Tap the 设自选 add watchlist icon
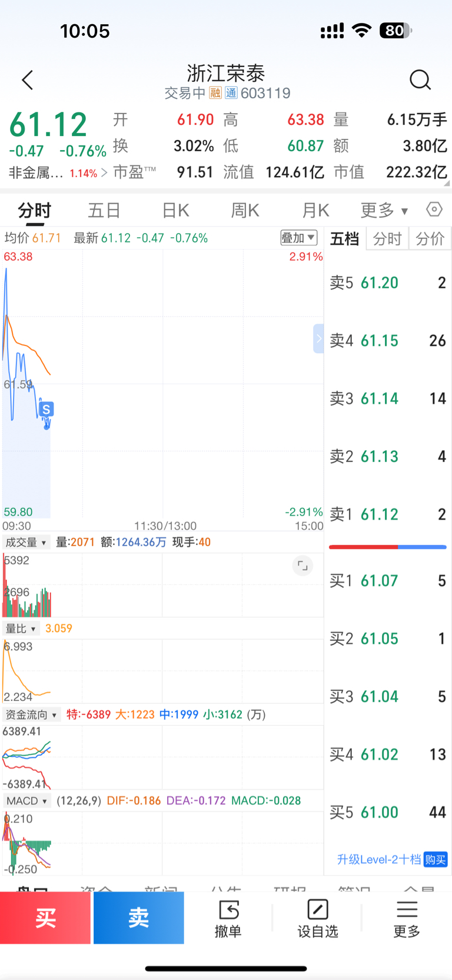Screen dimensions: 452x980 pyautogui.click(x=318, y=918)
